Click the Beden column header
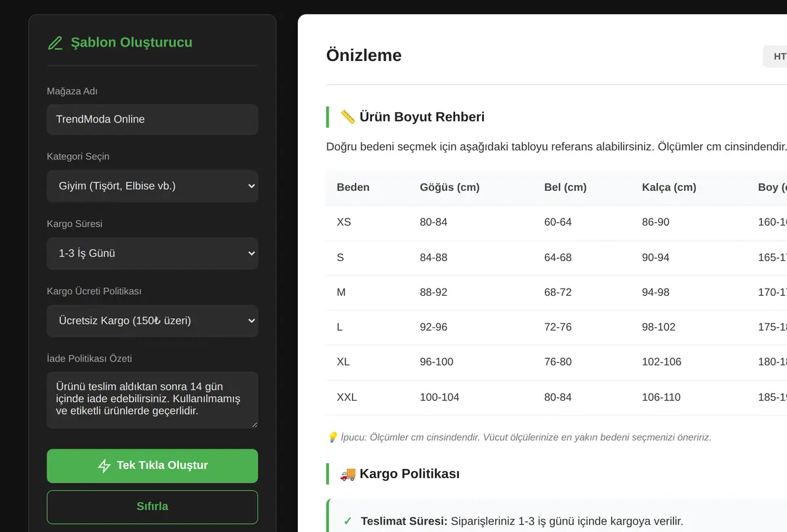 click(x=353, y=188)
